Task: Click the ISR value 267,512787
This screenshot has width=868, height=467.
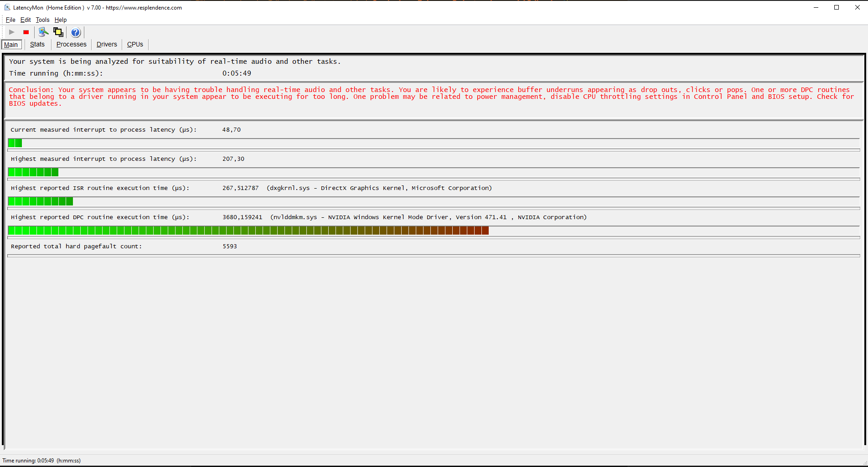Action: click(240, 188)
